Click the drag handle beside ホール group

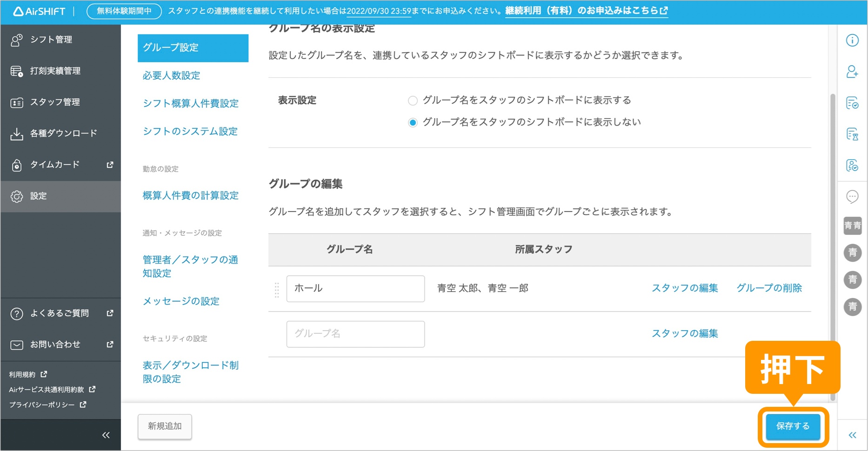point(276,288)
